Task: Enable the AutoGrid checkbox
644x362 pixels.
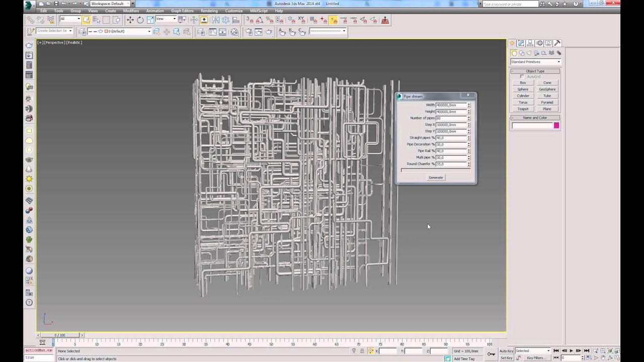Action: click(522, 77)
